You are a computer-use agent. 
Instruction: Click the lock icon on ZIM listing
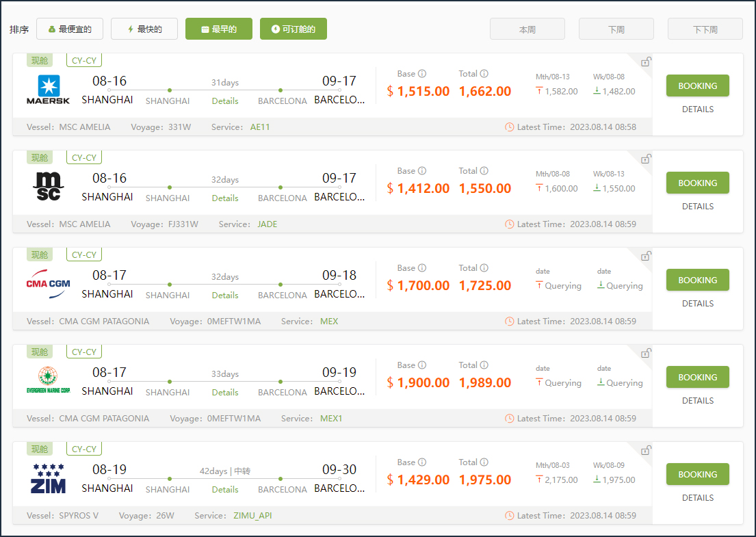645,451
